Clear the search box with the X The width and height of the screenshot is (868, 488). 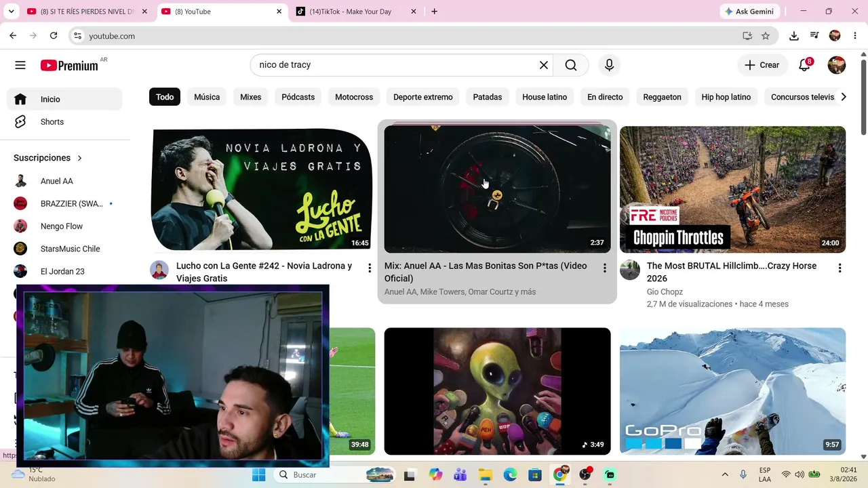(544, 65)
